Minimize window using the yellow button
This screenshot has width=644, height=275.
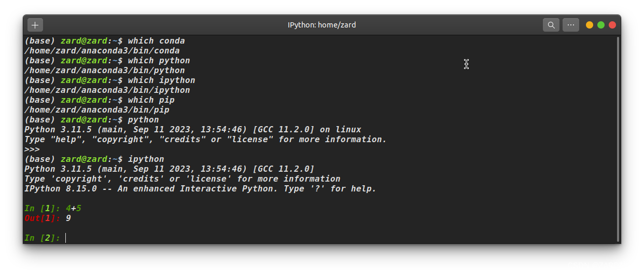(590, 25)
